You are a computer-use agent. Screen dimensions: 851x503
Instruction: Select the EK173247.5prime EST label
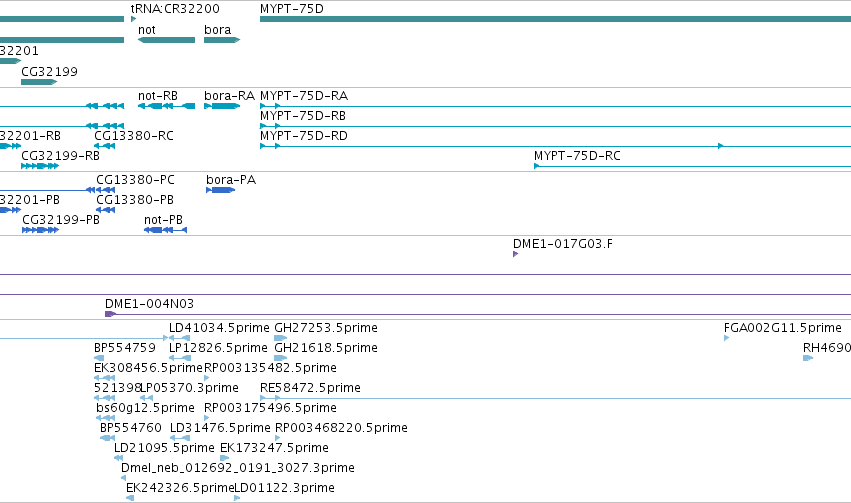[x=274, y=448]
